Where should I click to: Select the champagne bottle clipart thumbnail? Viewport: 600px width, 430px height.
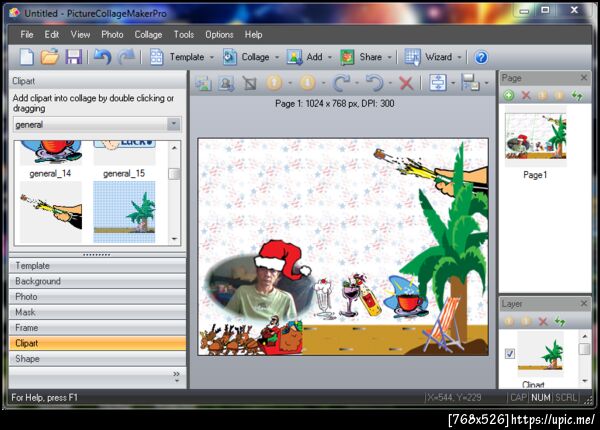[x=51, y=212]
